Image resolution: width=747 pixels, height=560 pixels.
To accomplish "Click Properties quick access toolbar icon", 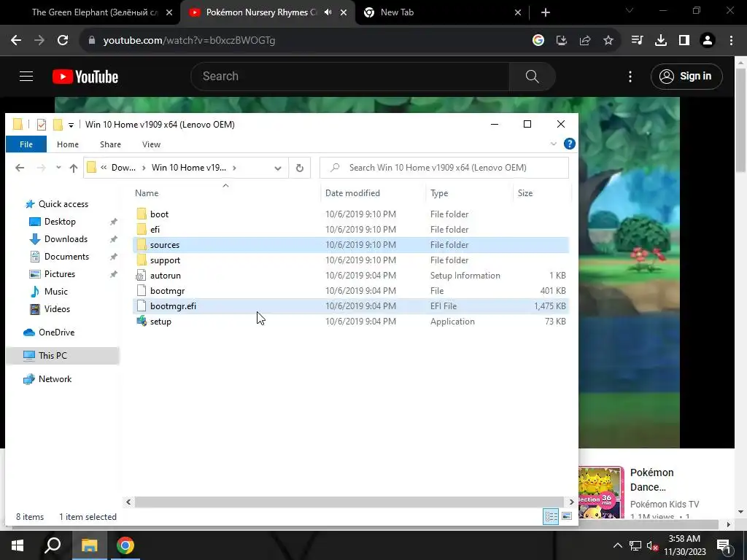I will click(x=42, y=125).
